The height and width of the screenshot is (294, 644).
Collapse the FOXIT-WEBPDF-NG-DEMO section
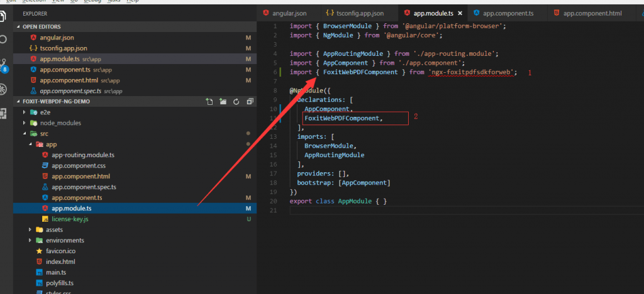point(18,102)
